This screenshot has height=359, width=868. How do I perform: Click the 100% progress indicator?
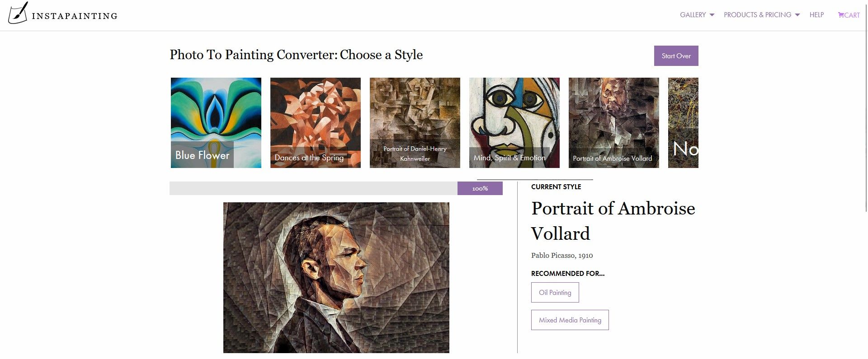click(480, 188)
